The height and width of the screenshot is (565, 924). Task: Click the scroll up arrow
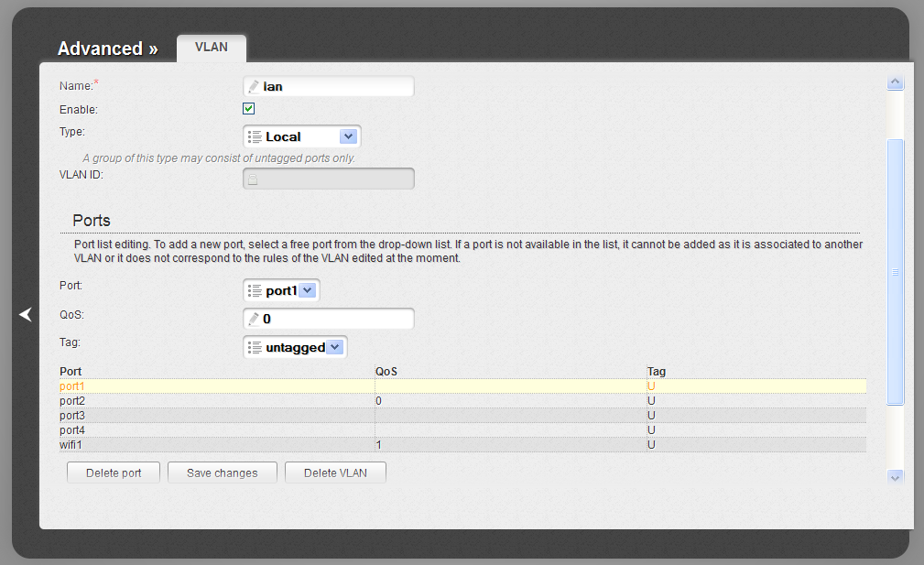(x=895, y=82)
